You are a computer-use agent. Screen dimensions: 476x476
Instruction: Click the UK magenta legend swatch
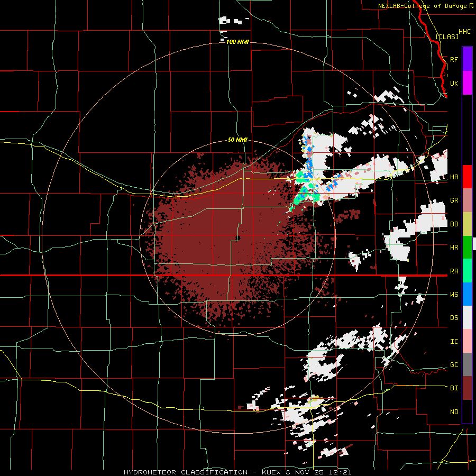[x=467, y=83]
